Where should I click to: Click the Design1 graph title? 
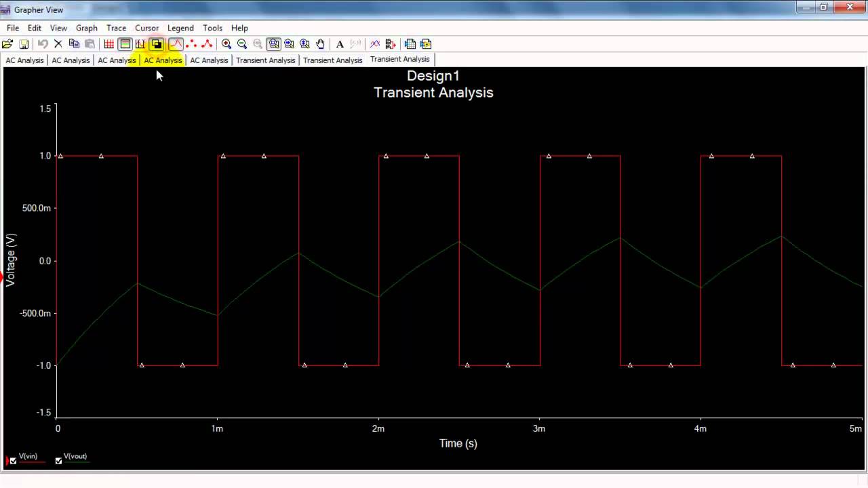point(433,76)
